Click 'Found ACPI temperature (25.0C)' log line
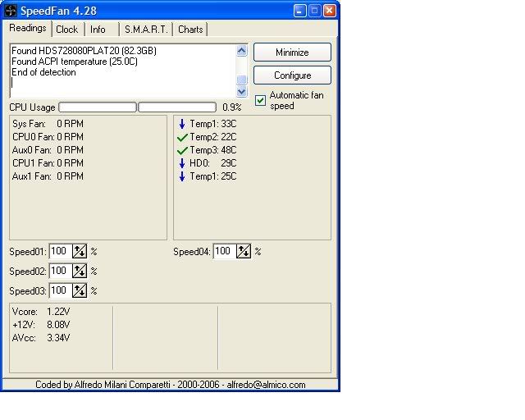The width and height of the screenshot is (525, 420). click(75, 62)
